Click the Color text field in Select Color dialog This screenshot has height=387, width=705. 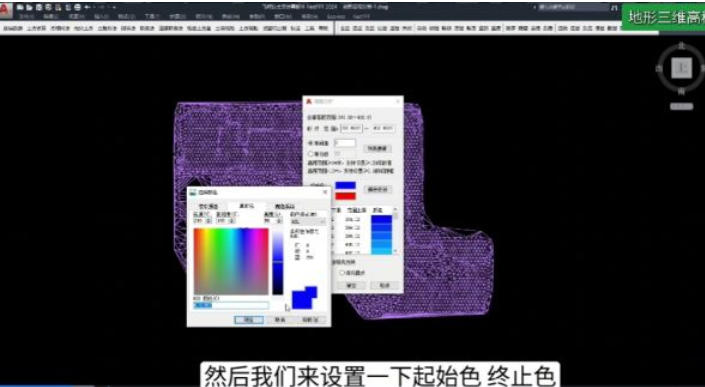(x=231, y=306)
